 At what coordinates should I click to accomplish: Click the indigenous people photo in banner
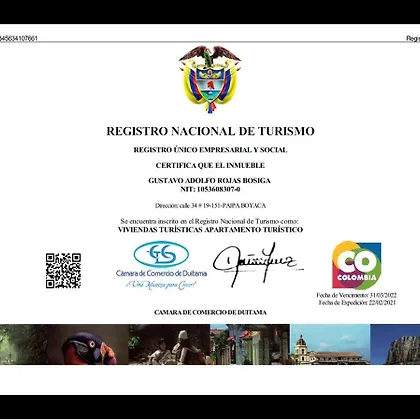169,344
